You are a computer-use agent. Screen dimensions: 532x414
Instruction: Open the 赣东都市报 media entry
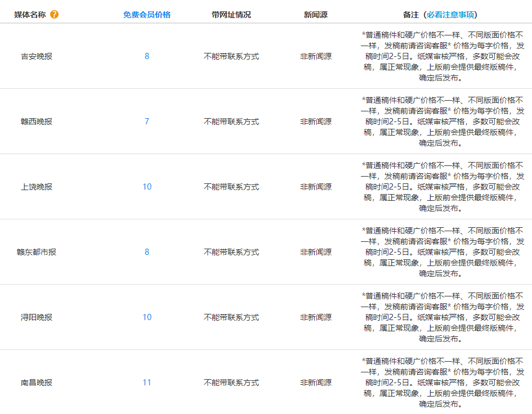pyautogui.click(x=37, y=252)
